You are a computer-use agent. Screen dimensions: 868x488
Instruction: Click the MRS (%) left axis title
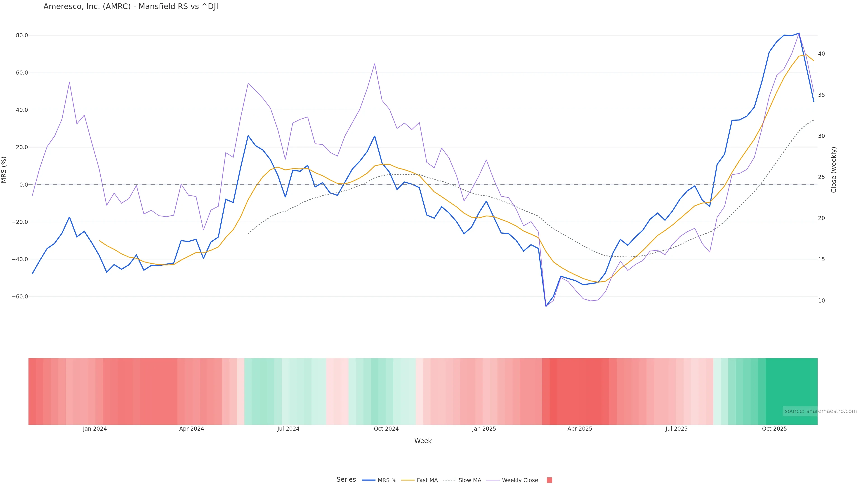[4, 170]
